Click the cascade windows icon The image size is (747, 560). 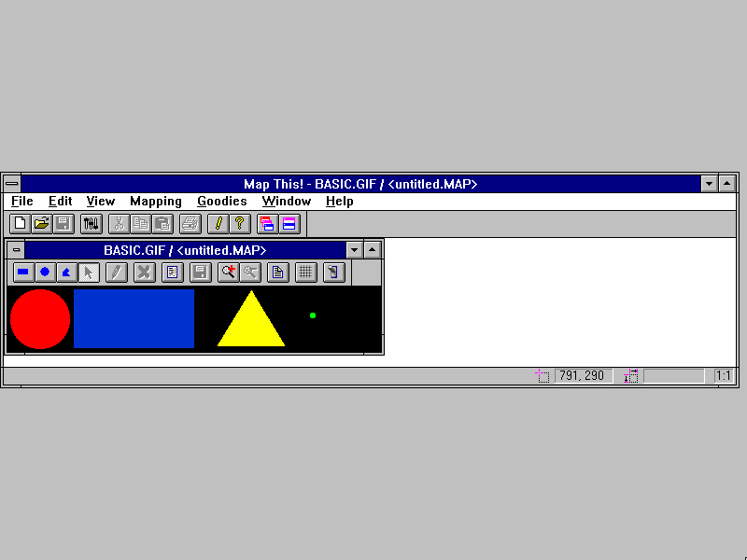[267, 223]
